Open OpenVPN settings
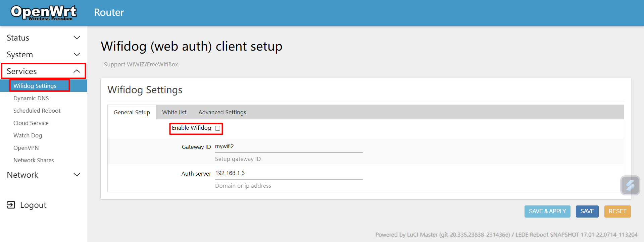 [26, 148]
